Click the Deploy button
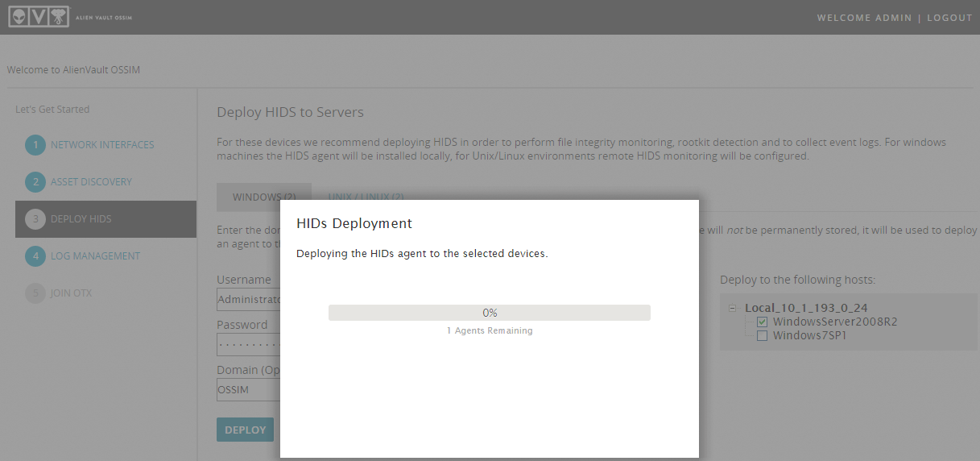This screenshot has height=461, width=980. [245, 430]
